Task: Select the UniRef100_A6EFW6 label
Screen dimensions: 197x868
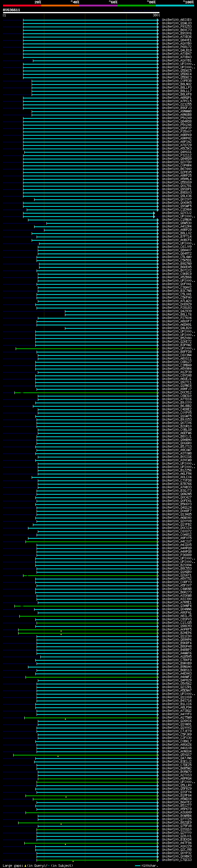Action: [x=176, y=433]
